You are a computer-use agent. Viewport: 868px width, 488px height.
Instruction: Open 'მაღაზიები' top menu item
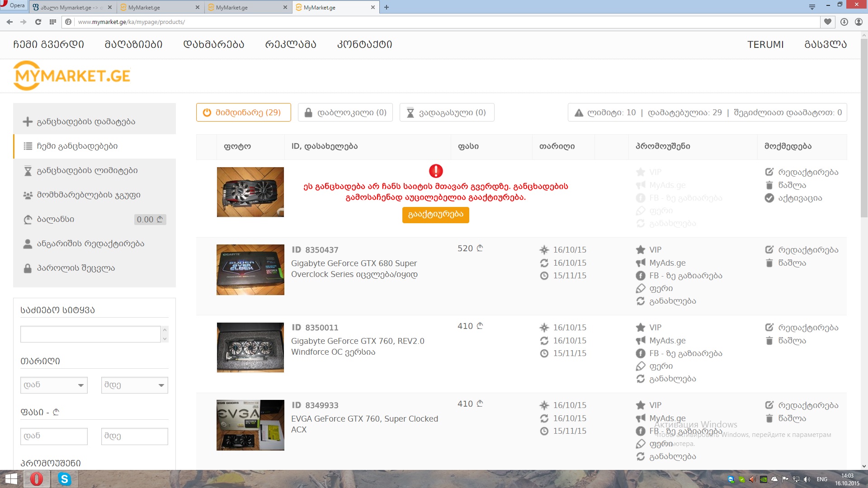(x=133, y=44)
